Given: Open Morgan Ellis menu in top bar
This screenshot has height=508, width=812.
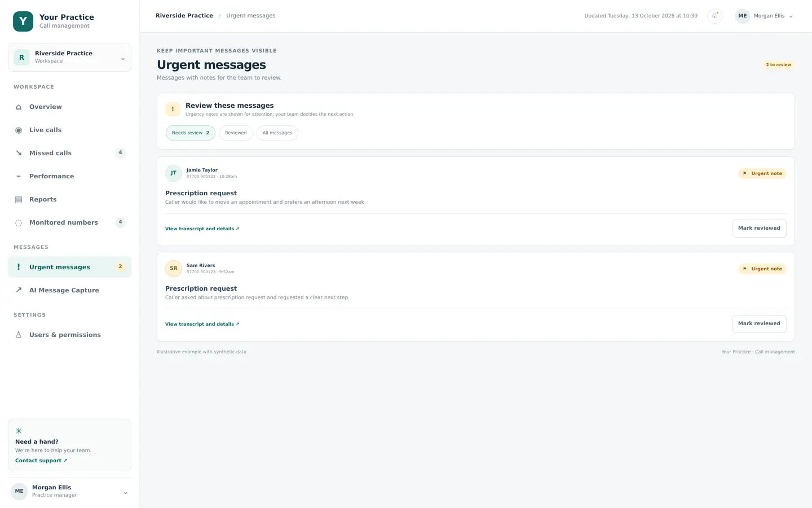Looking at the screenshot, I should (765, 16).
